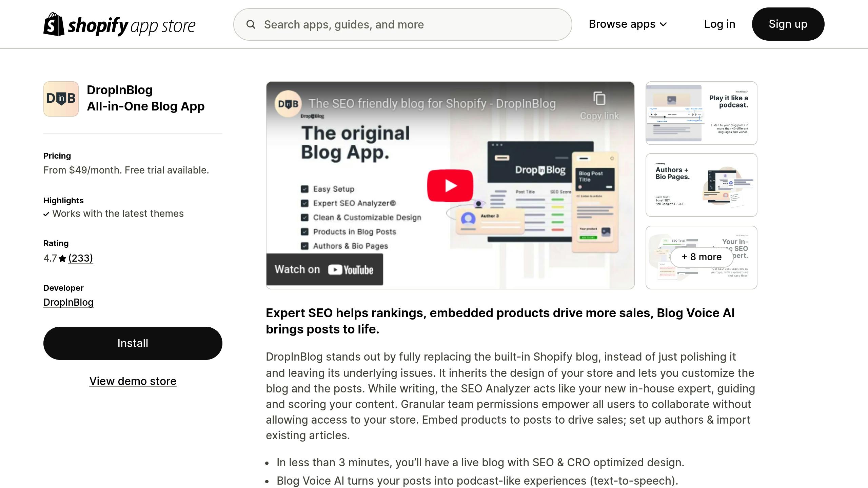Click the DIB channel avatar in the video

pyautogui.click(x=288, y=104)
